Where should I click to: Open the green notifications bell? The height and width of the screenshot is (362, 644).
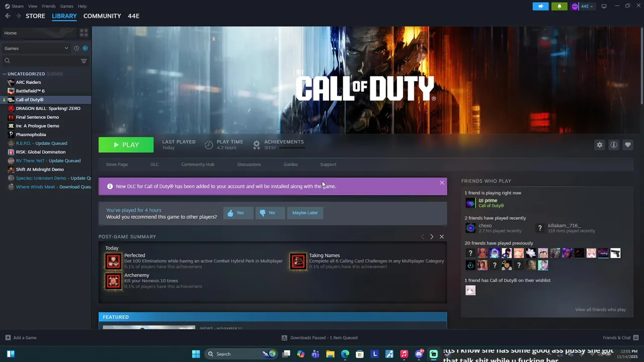point(559,6)
